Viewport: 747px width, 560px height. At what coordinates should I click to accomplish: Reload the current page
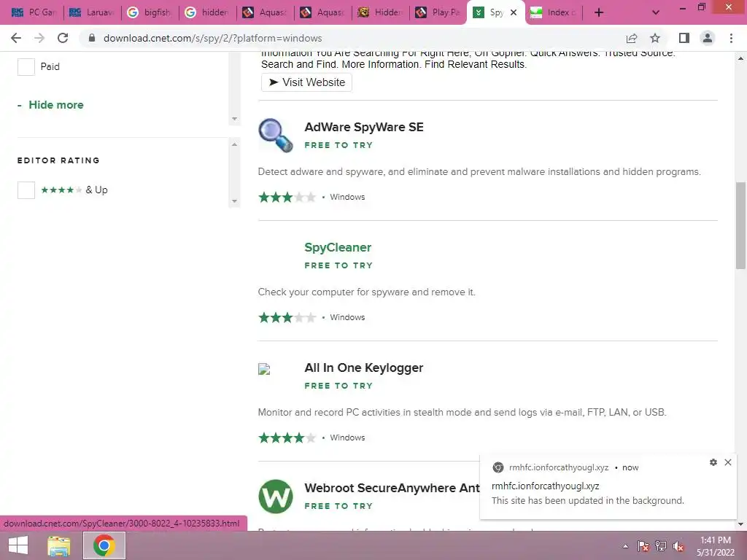point(63,38)
